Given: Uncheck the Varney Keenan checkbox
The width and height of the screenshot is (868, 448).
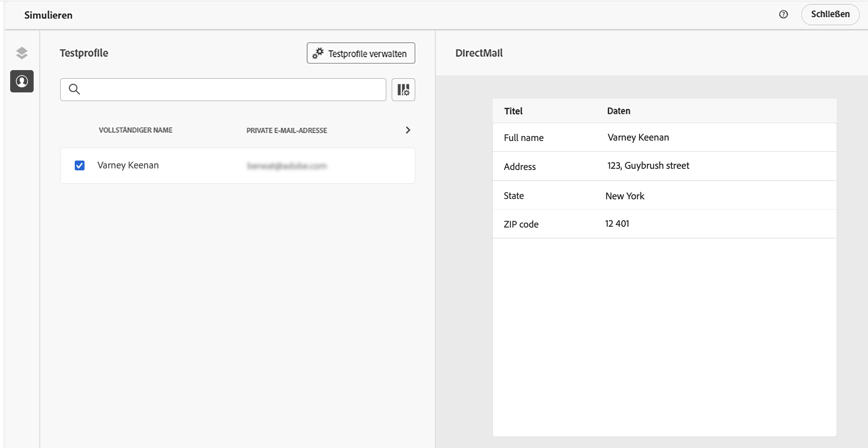Looking at the screenshot, I should click(79, 165).
